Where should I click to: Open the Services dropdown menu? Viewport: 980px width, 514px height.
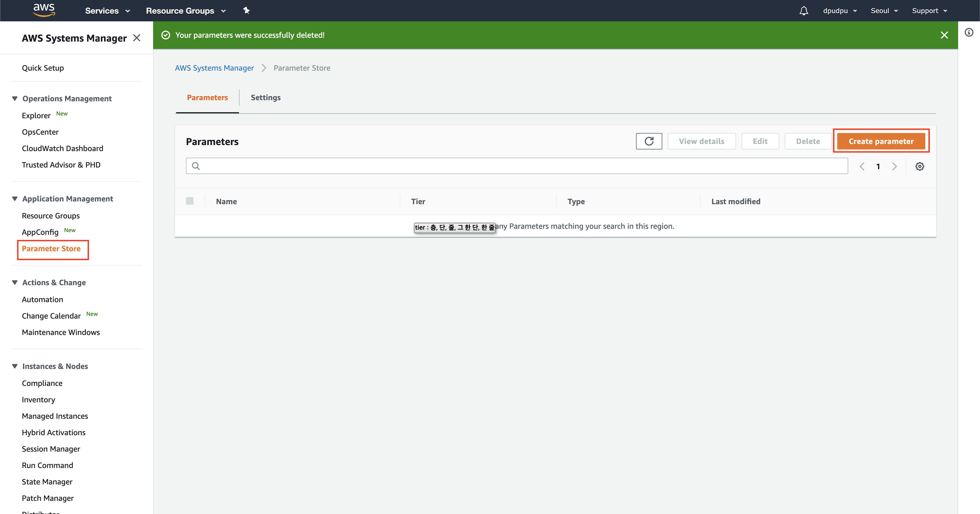click(107, 11)
